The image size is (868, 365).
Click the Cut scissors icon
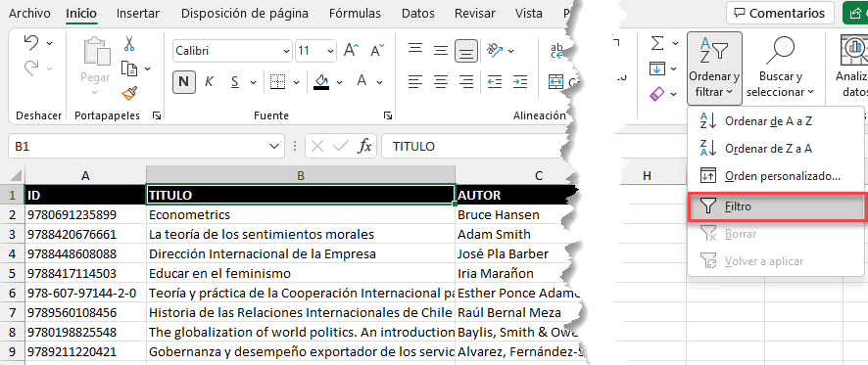[129, 44]
